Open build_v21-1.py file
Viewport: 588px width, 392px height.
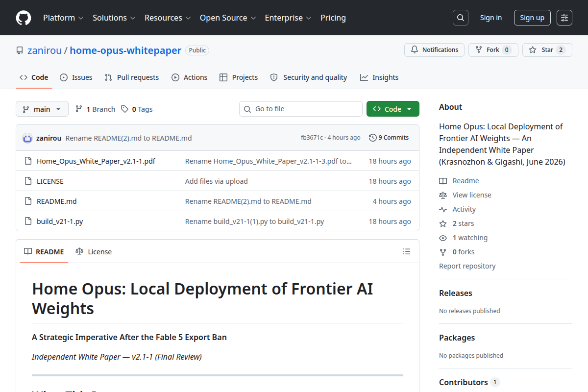coord(60,221)
